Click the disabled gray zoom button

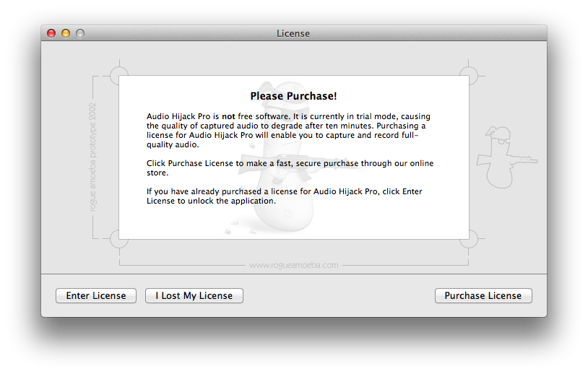[80, 33]
